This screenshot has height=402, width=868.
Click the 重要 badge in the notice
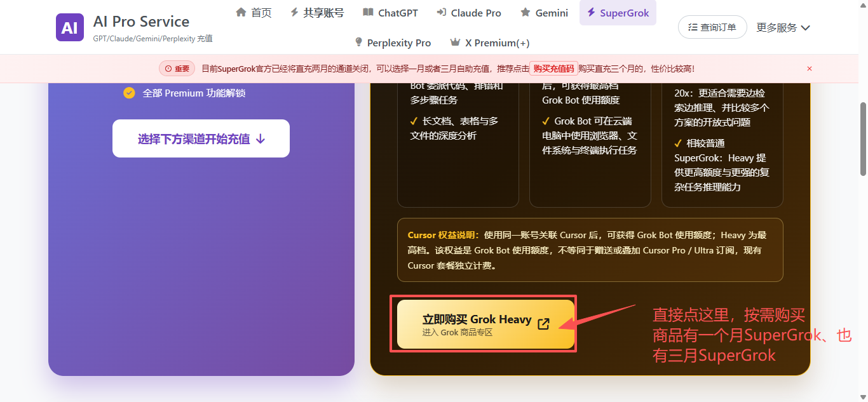(x=177, y=69)
